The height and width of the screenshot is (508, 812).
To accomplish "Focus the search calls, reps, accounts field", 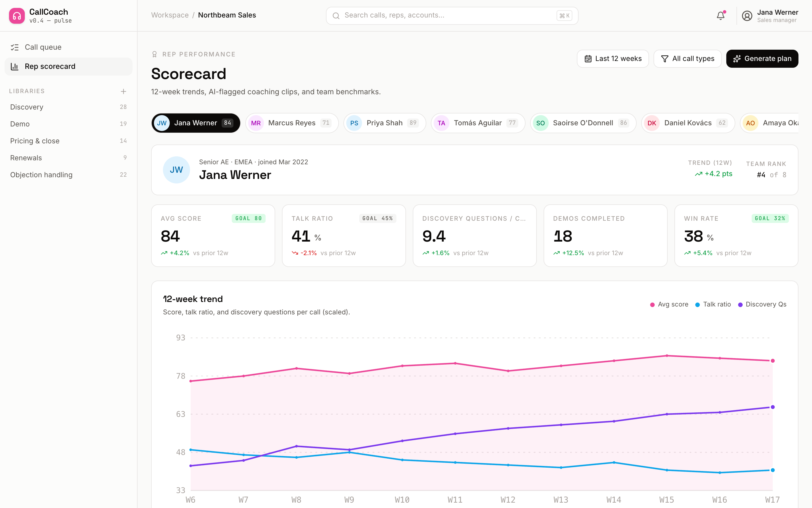I will point(452,16).
